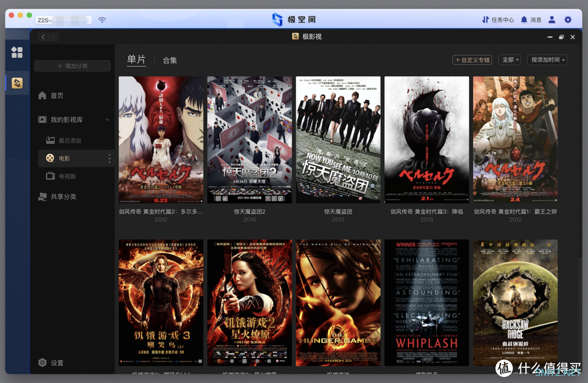Open the 按添加时间 sort dropdown
Viewport: 588px width, 383px height.
[548, 60]
